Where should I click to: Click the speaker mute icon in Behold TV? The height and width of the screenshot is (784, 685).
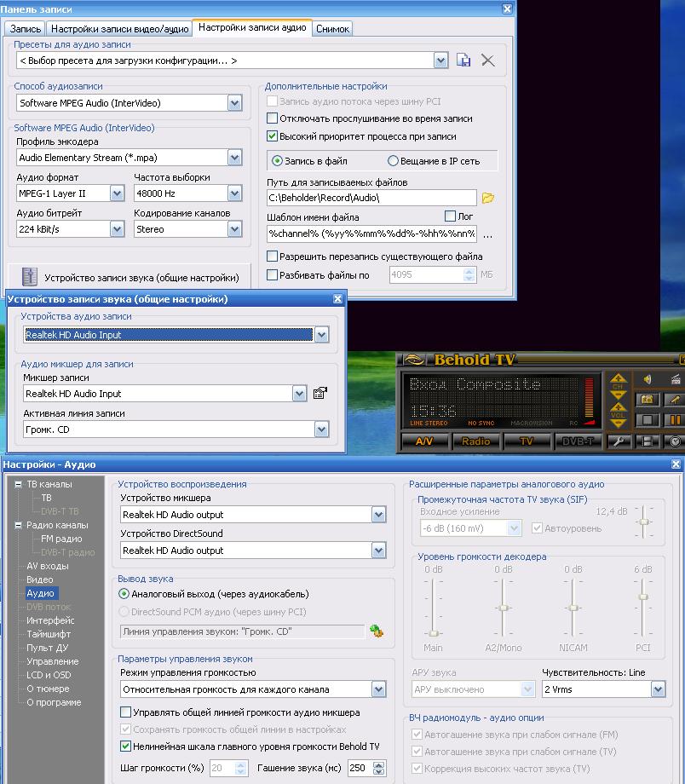(x=648, y=379)
